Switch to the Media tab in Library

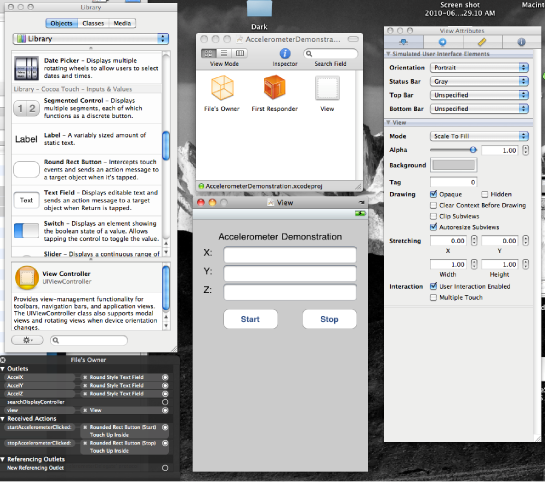click(x=122, y=23)
